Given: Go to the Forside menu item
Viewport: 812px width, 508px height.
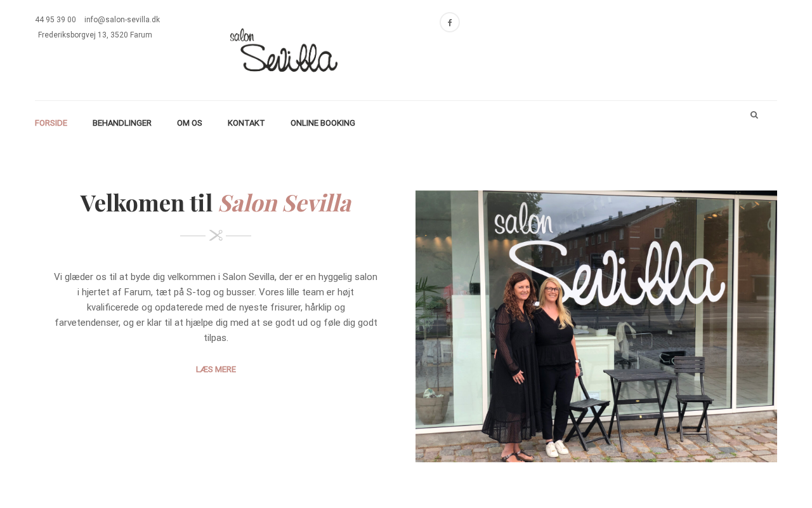Looking at the screenshot, I should 51,123.
